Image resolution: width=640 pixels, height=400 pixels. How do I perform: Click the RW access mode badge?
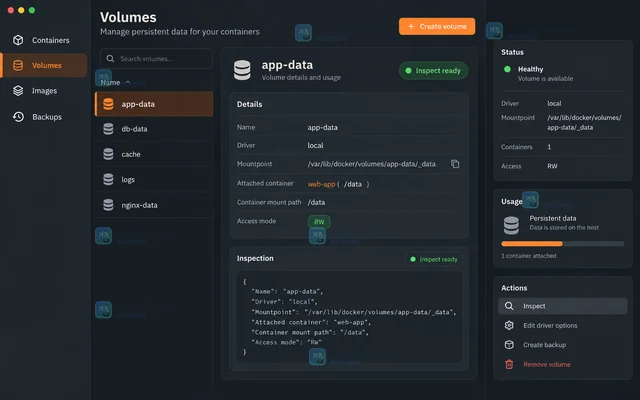(319, 222)
